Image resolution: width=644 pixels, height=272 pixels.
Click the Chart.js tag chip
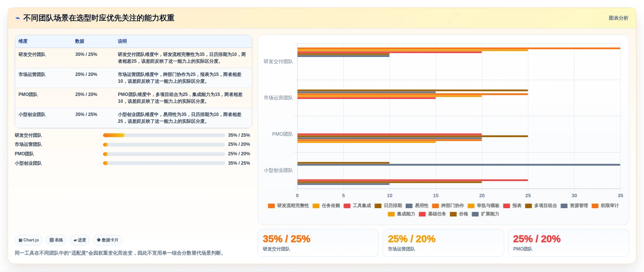pos(29,240)
